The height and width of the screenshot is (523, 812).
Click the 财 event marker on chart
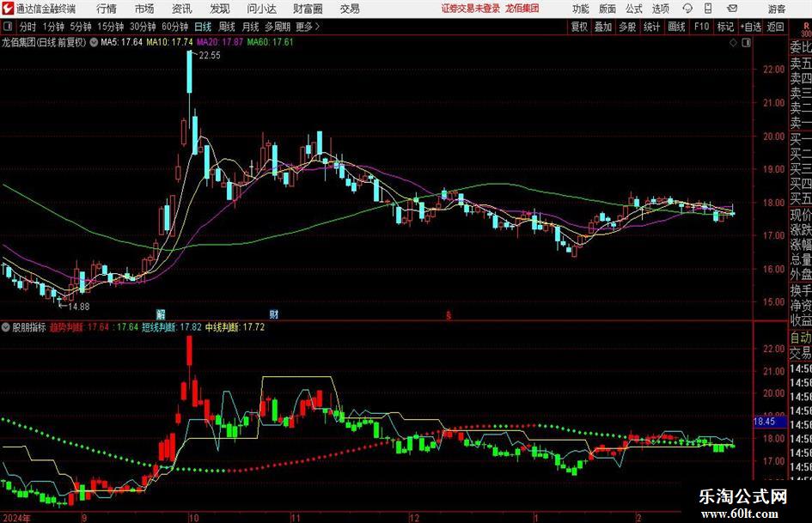pos(274,313)
